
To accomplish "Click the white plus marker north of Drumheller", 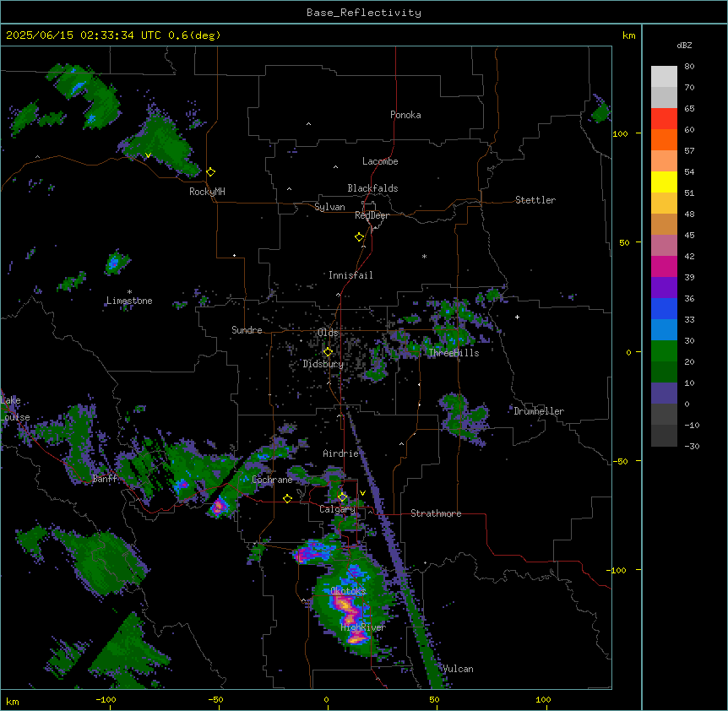I will coord(517,317).
